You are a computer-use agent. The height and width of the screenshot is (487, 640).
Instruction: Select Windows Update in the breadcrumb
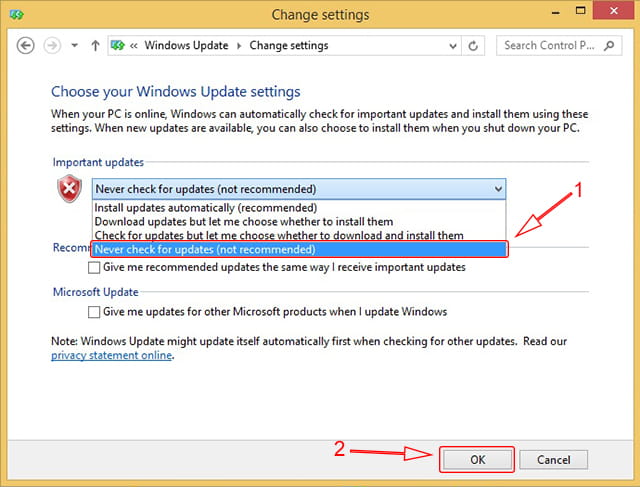[186, 45]
